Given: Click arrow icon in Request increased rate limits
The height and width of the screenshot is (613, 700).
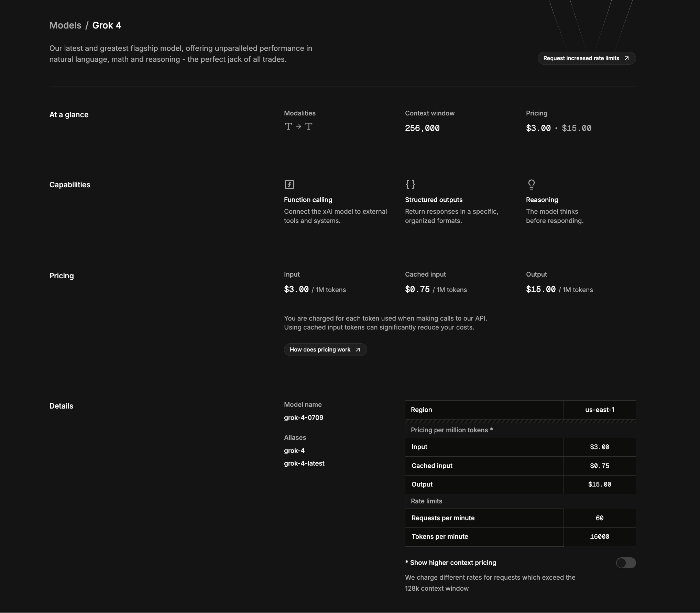Looking at the screenshot, I should click(626, 58).
